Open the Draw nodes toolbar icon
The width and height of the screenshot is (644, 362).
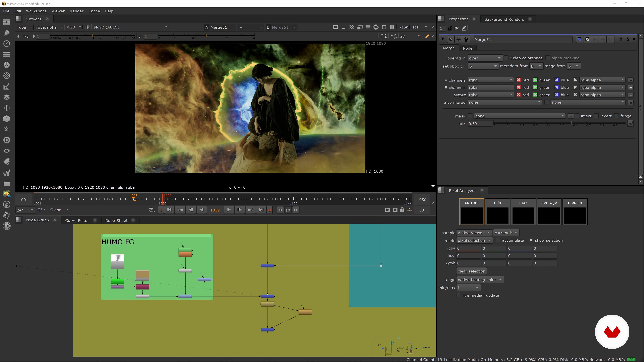click(x=7, y=33)
